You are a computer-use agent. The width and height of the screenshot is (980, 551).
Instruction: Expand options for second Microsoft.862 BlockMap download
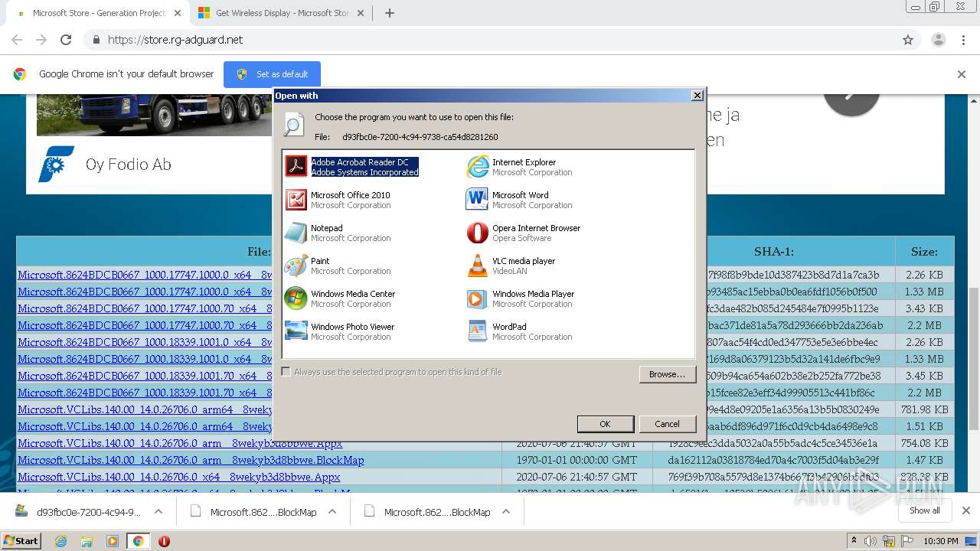506,512
